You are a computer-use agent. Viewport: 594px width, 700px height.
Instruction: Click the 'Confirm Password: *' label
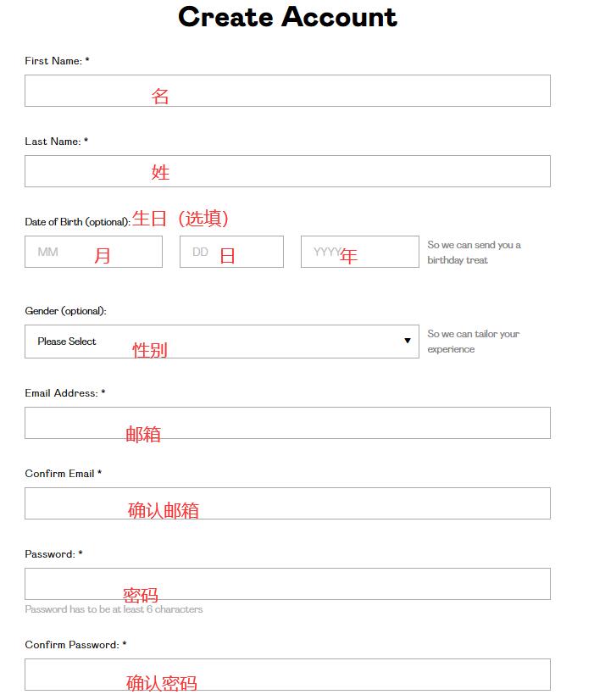[75, 645]
